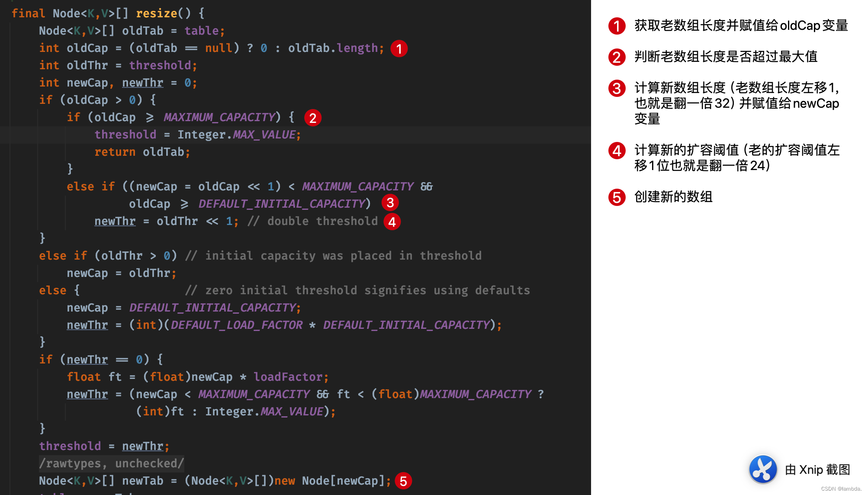Click comment "initial capacity was placed in threshold"
The width and height of the screenshot is (868, 495).
[343, 256]
